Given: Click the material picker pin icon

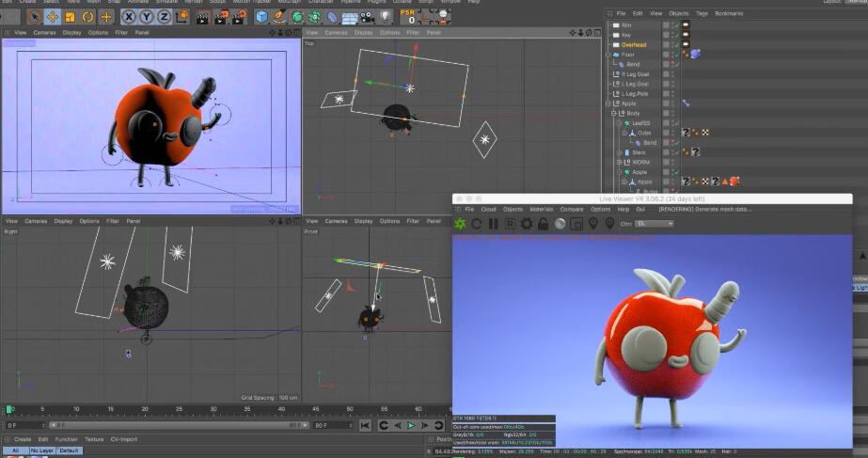Looking at the screenshot, I should 609,224.
